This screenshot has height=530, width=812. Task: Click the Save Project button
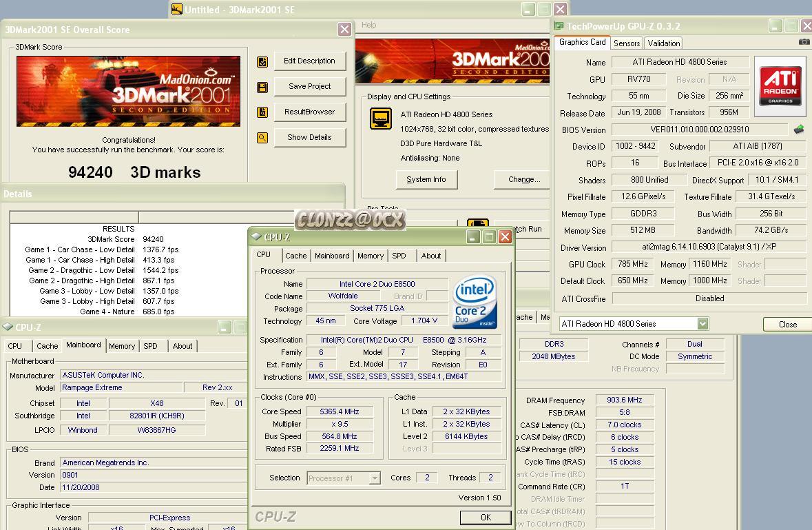pos(310,87)
